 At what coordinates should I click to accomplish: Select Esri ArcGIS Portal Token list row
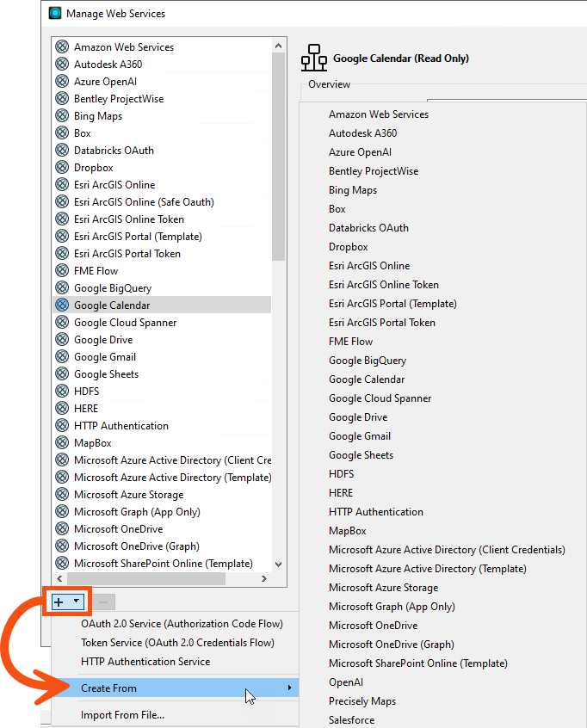(162, 253)
